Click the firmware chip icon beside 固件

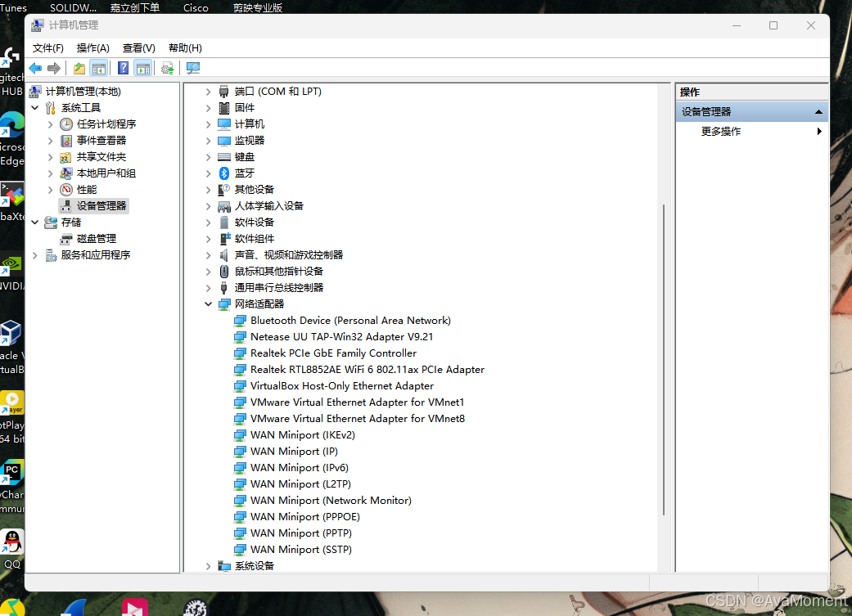tap(224, 108)
